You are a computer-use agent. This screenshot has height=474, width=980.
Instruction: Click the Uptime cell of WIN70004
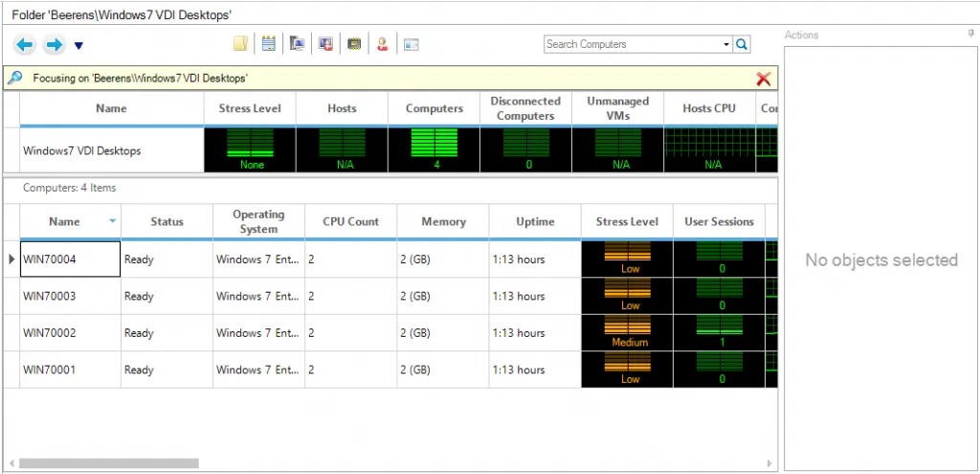click(535, 259)
